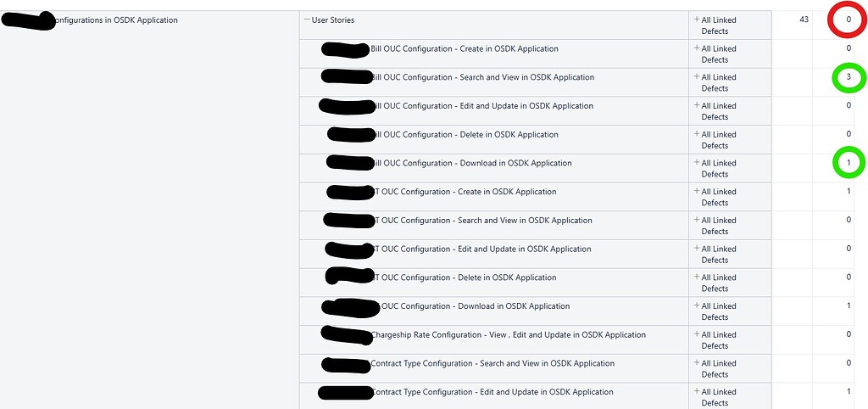Image resolution: width=868 pixels, height=409 pixels.
Task: Select the Configurations in OSDK Application row header
Action: [x=115, y=20]
